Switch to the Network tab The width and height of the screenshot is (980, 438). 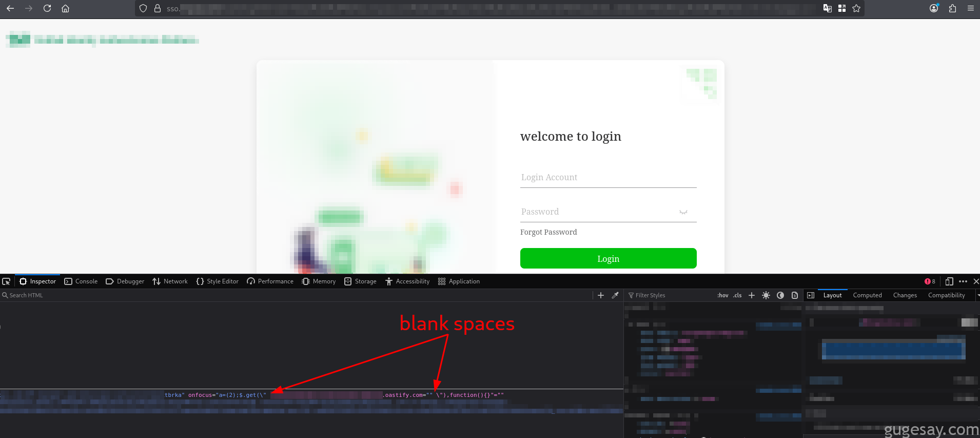(x=170, y=281)
